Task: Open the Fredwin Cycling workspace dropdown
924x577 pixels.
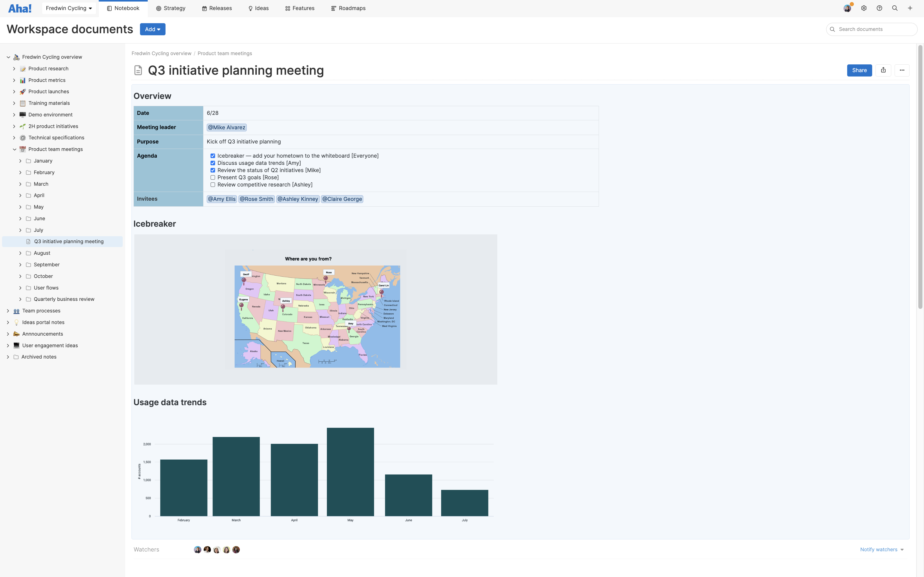Action: (69, 9)
